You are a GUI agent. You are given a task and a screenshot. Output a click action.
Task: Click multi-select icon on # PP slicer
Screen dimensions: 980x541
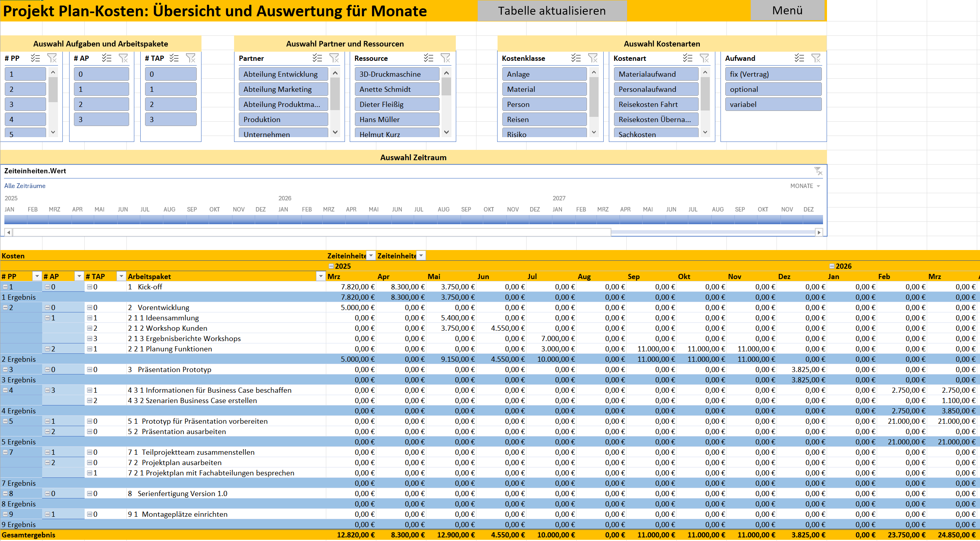tap(35, 58)
